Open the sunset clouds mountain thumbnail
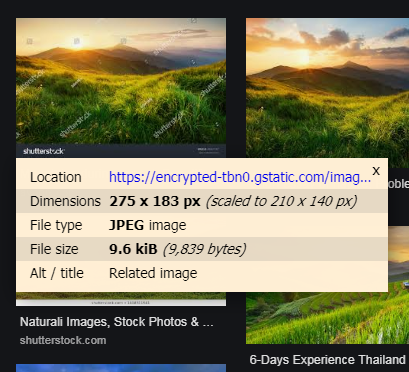Screen dimensions: 409x372 click(327, 88)
